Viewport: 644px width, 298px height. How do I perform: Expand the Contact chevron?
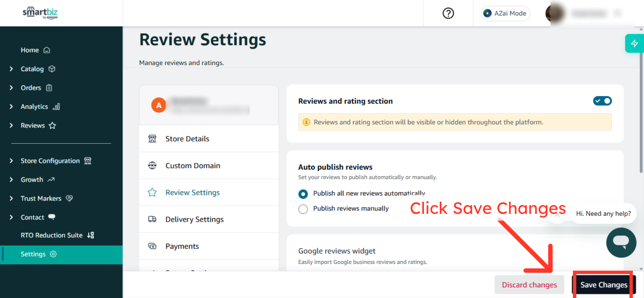tap(11, 217)
